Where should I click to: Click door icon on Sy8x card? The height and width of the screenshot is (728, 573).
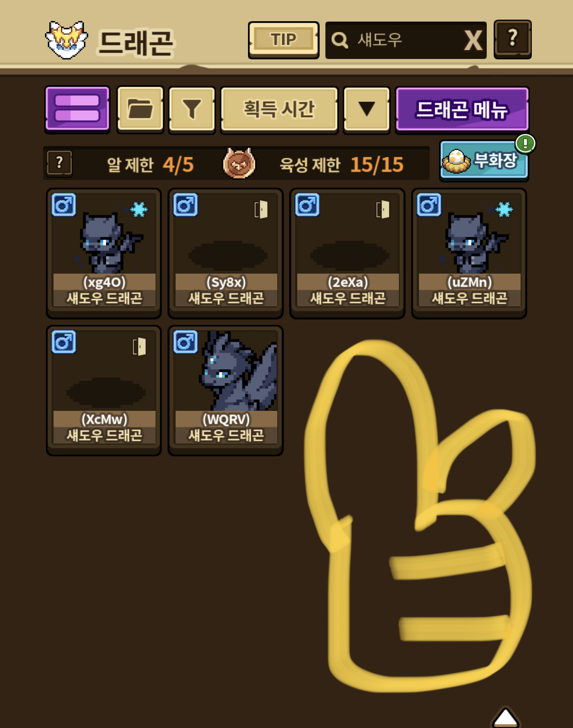coord(261,210)
